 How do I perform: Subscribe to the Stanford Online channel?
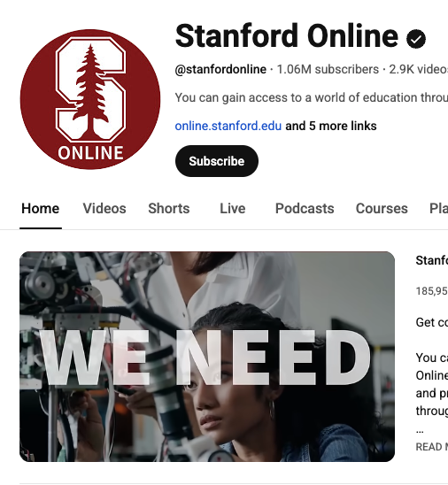pyautogui.click(x=217, y=161)
